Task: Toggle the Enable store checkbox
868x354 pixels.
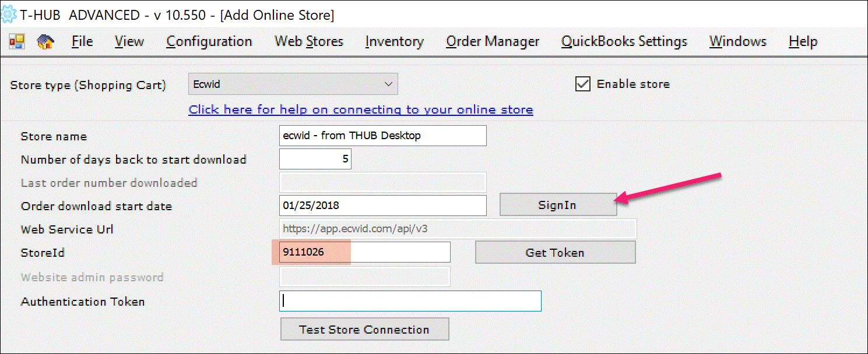Action: point(583,84)
